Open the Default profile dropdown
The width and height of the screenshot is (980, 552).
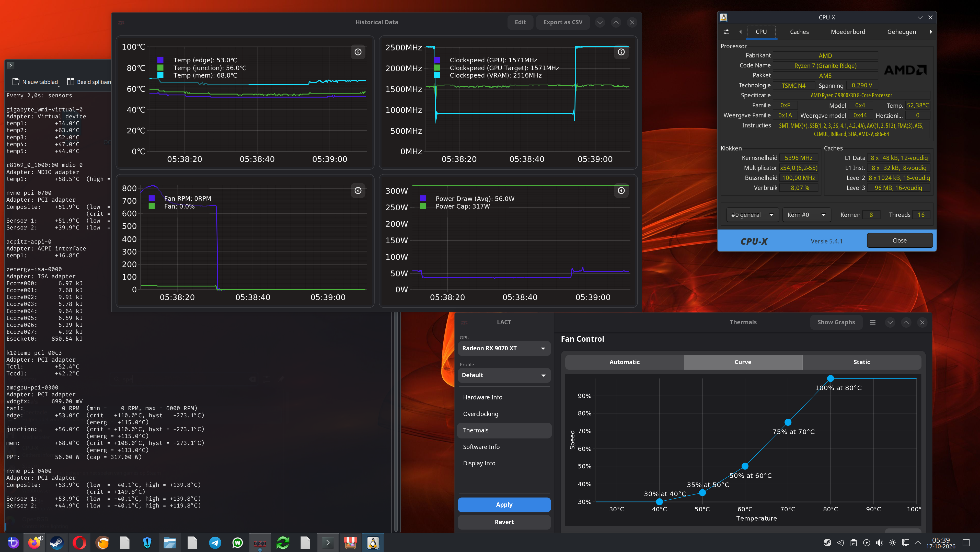[x=504, y=375]
